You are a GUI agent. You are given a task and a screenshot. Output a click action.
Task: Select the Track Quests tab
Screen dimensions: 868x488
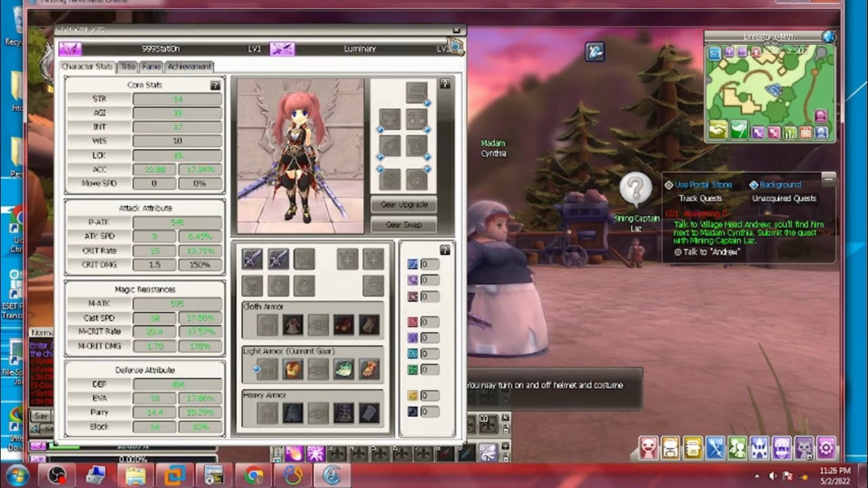[x=701, y=199]
